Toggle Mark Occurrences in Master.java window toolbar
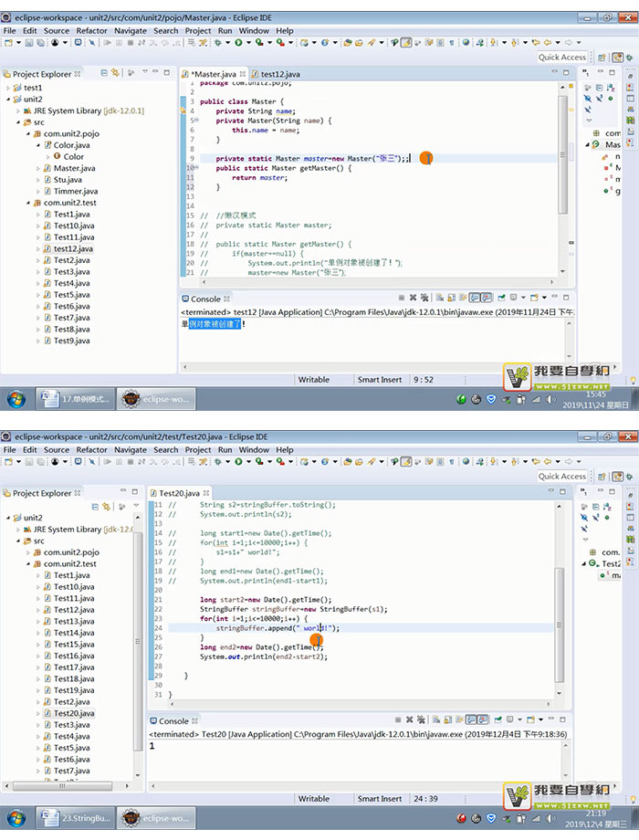 click(406, 42)
